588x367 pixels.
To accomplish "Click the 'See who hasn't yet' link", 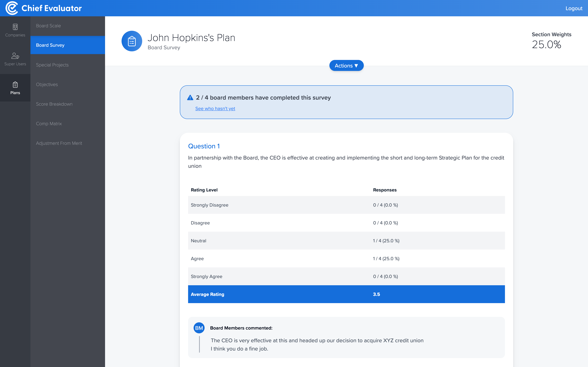I will click(x=215, y=109).
